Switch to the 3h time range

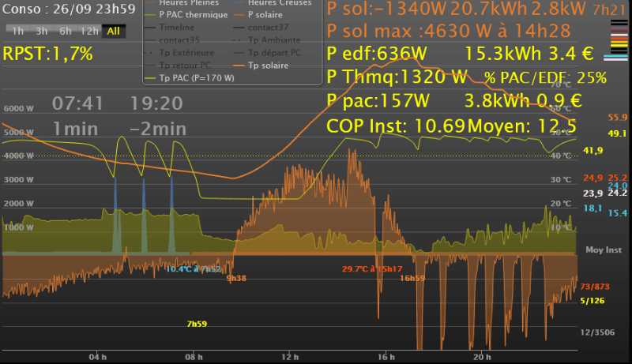point(42,31)
